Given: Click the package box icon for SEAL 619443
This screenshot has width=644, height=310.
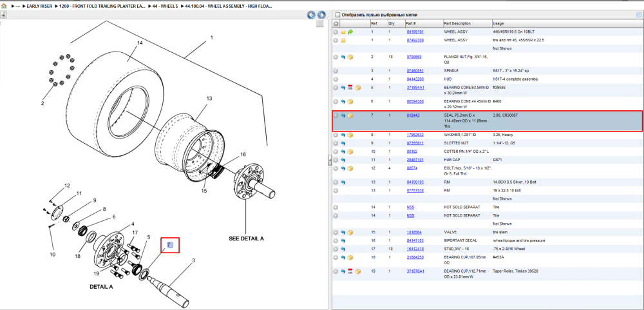Looking at the screenshot, I should tap(350, 115).
